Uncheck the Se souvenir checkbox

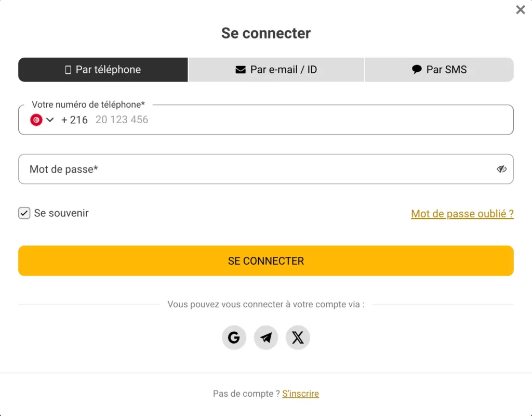point(24,213)
